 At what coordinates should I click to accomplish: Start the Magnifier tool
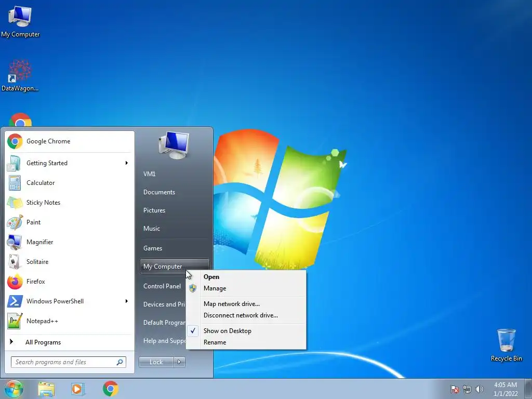[70, 242]
